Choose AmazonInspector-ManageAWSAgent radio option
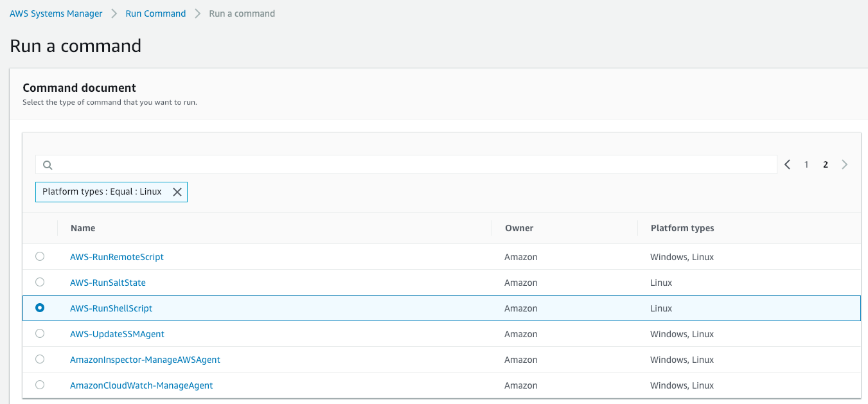Viewport: 868px width, 404px height. [40, 359]
